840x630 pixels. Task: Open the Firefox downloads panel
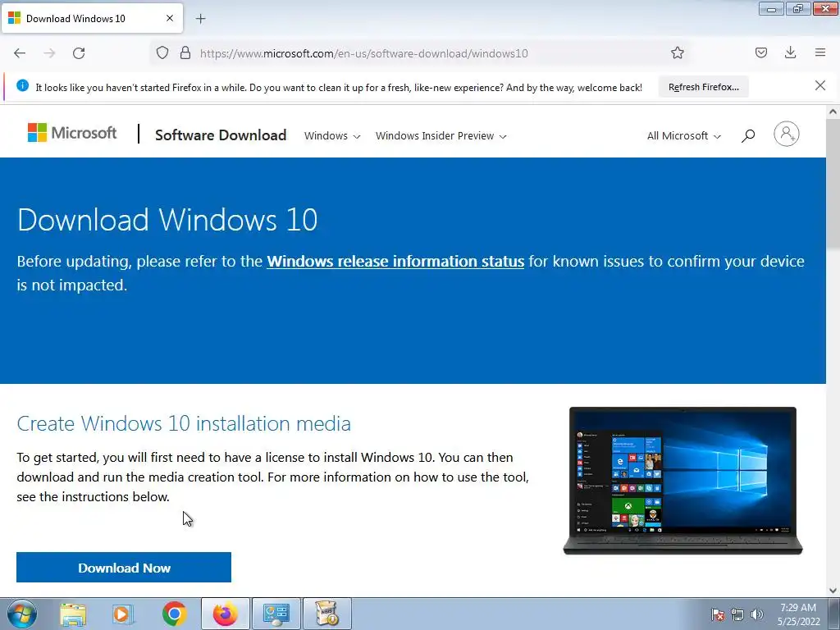pyautogui.click(x=790, y=52)
